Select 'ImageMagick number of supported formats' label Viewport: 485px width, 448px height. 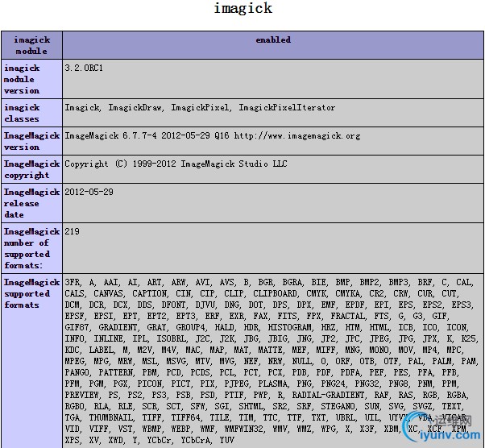[31, 248]
